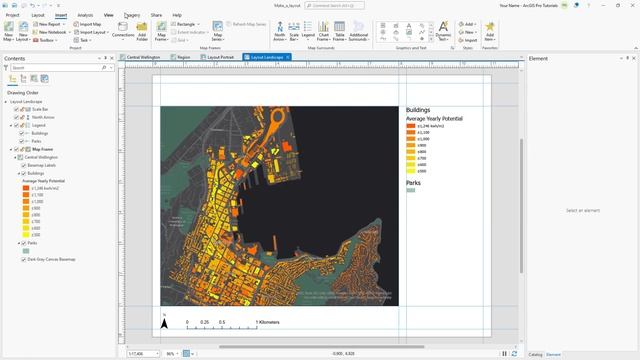
Task: Insert a Table Frame
Action: [339, 31]
